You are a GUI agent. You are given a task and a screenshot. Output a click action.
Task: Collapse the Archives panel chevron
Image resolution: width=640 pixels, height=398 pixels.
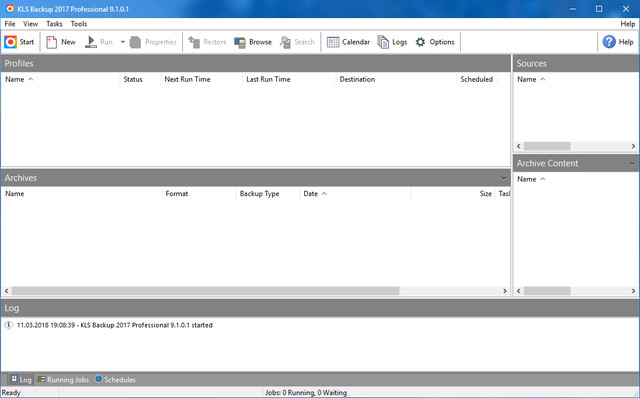[504, 178]
